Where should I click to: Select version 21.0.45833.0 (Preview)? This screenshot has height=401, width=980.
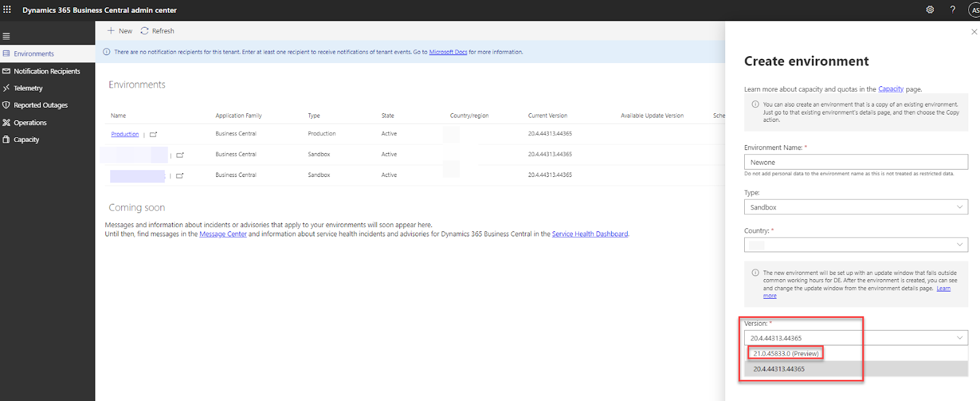[786, 353]
